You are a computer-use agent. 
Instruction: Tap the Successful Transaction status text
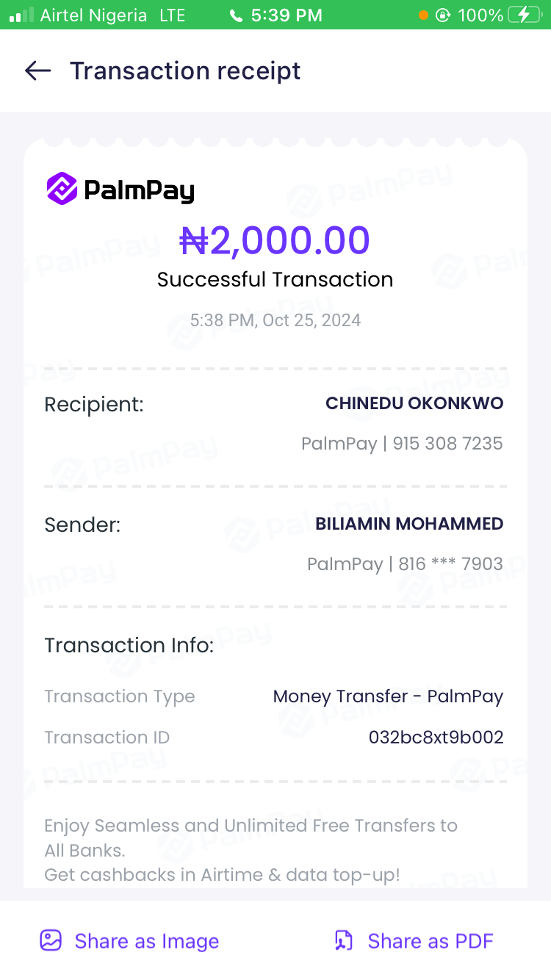click(275, 279)
